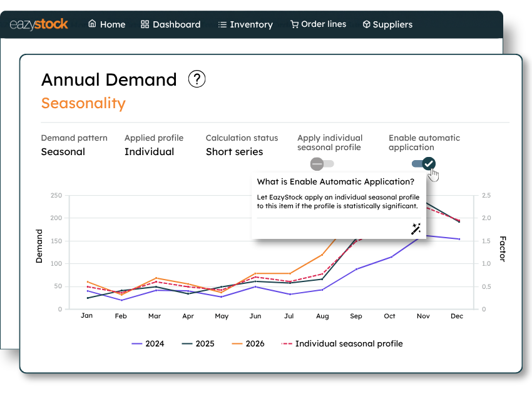Click the Jun label on the x-axis
The height and width of the screenshot is (394, 532).
coord(255,316)
